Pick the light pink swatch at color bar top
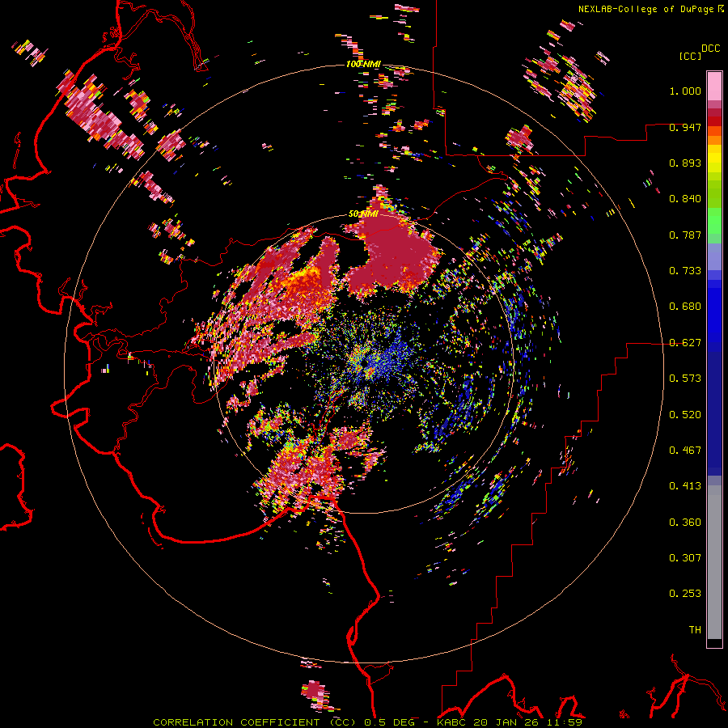The width and height of the screenshot is (728, 728). click(x=714, y=86)
